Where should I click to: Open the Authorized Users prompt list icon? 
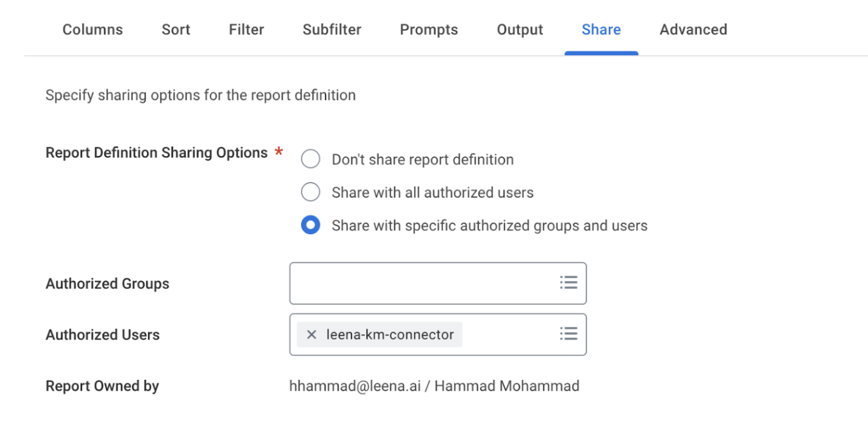568,334
